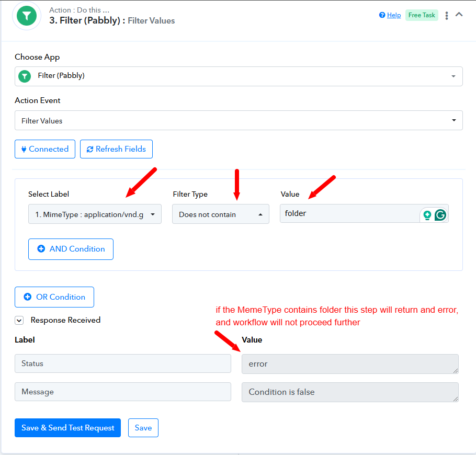The image size is (476, 455).
Task: Click the plus icon on AND Condition
Action: point(41,249)
